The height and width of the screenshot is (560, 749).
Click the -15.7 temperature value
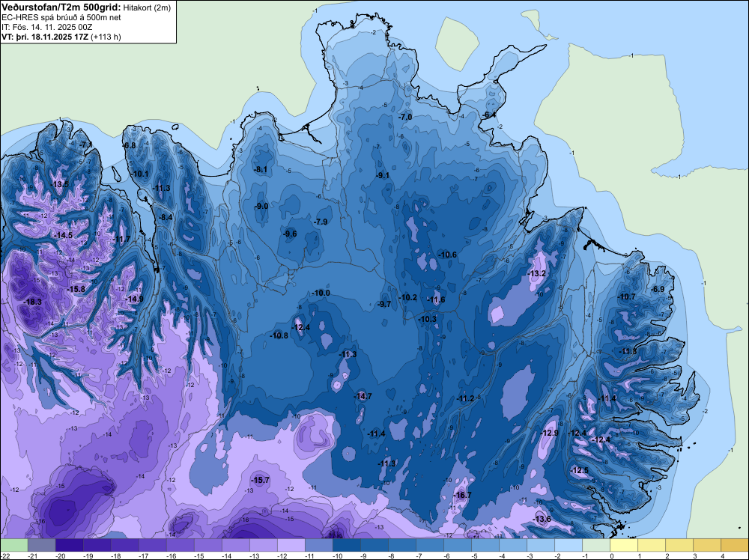[x=261, y=480]
